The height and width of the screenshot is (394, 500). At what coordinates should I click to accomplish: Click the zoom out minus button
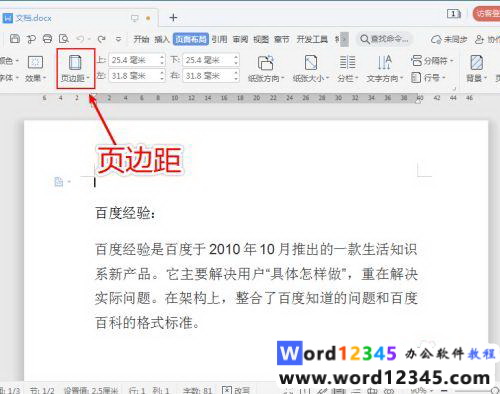pos(444,391)
